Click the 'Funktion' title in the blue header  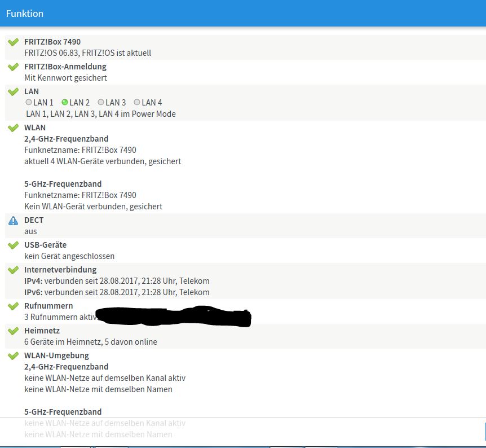click(x=25, y=14)
